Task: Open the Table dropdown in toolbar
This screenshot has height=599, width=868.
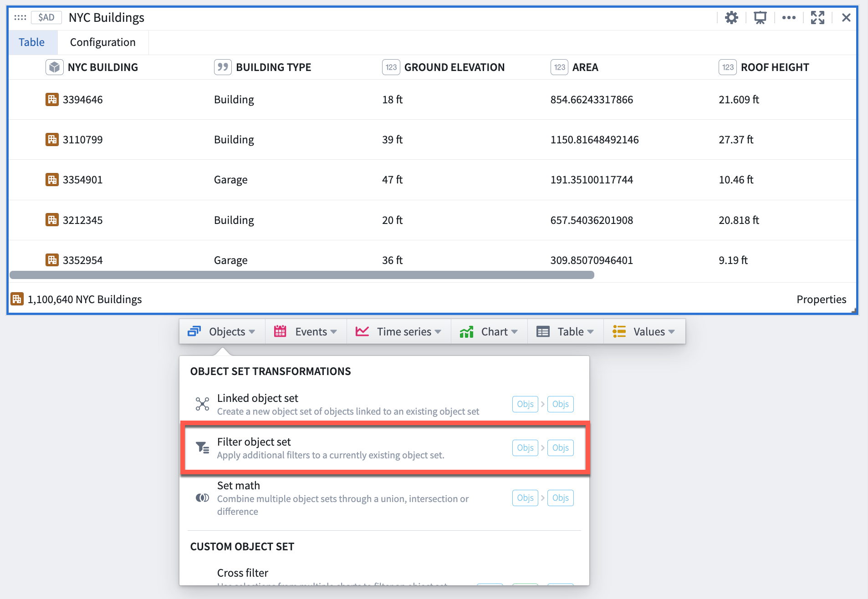Action: tap(565, 331)
